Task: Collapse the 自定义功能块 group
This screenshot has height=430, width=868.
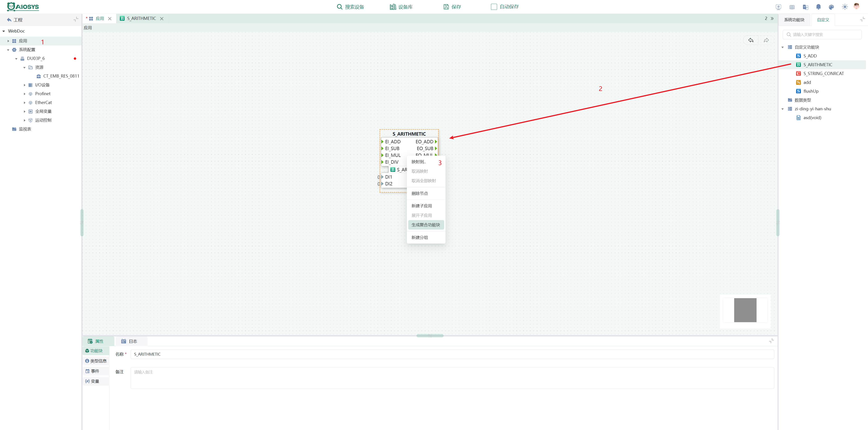Action: click(x=782, y=47)
